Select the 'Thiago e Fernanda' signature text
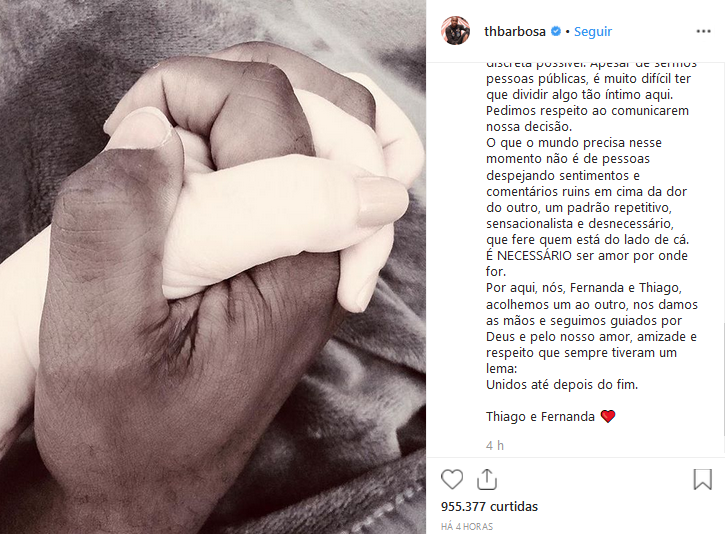Viewport: 725px width, 534px height. point(540,417)
